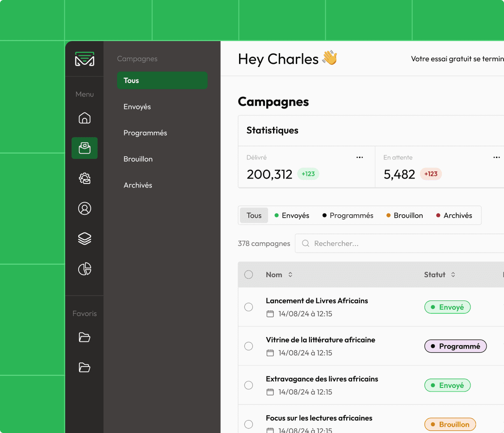This screenshot has width=504, height=433.
Task: Select the Focus sur les lectures africaines checkbox
Action: coord(248,425)
